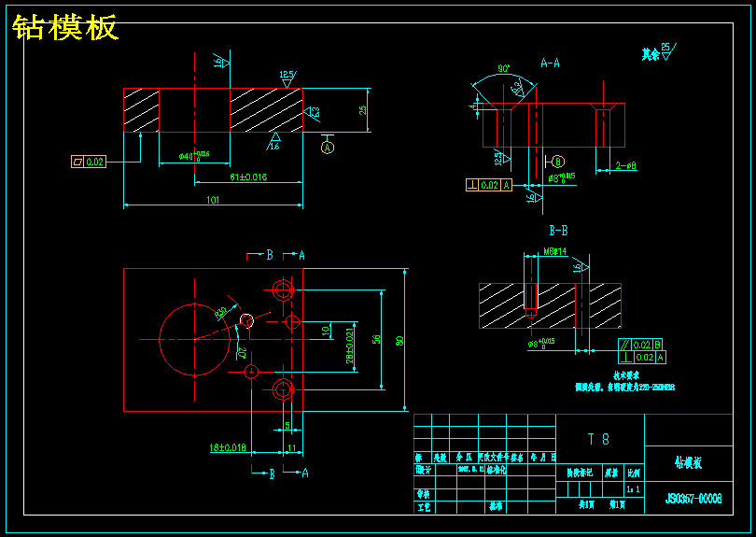Click the 共1页 page count text
This screenshot has width=756, height=537.
[587, 504]
